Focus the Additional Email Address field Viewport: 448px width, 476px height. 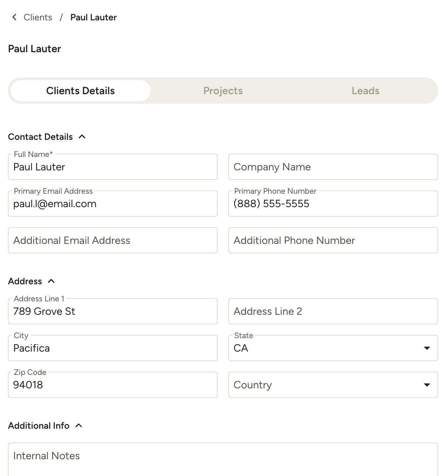pyautogui.click(x=112, y=241)
